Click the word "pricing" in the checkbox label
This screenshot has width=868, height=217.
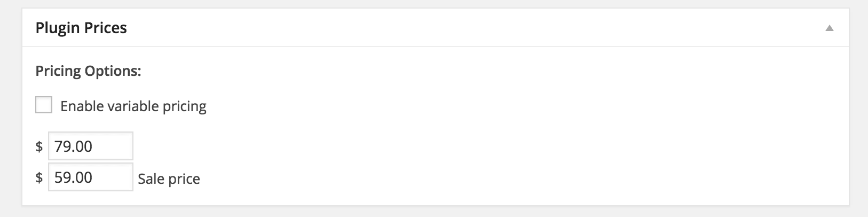click(x=184, y=106)
